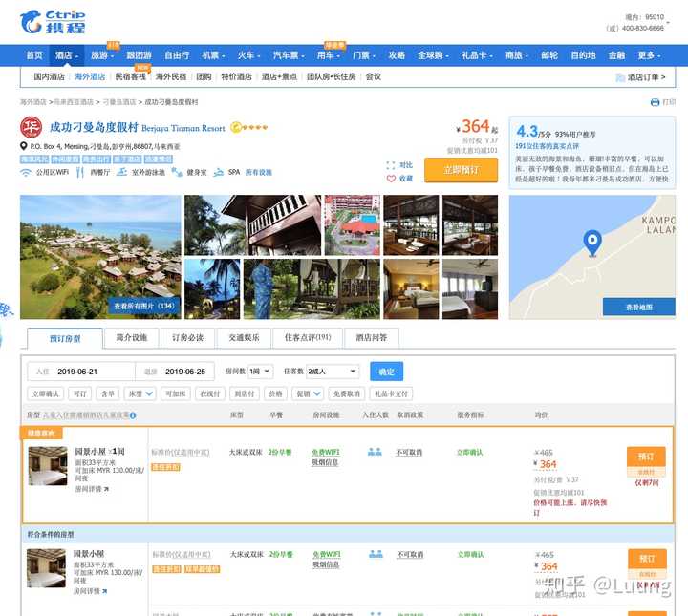Viewport: 688px width, 616px height.
Task: Click 预订 button for the first 园景小屋 row
Action: [646, 457]
